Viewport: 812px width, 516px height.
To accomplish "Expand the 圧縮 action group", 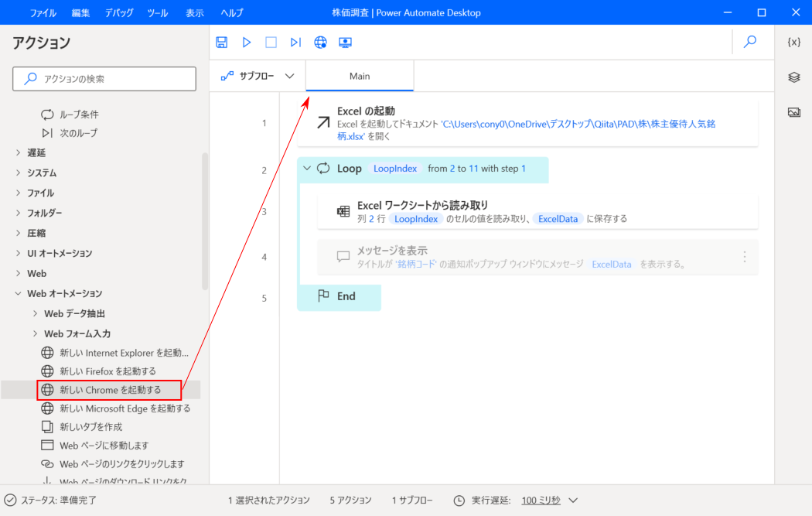I will (18, 233).
